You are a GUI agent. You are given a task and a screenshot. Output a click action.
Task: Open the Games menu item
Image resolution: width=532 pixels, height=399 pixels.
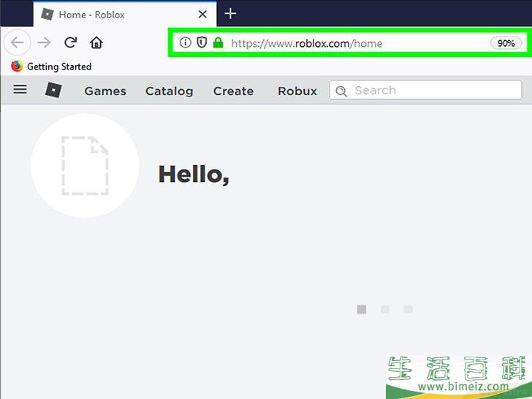point(105,91)
